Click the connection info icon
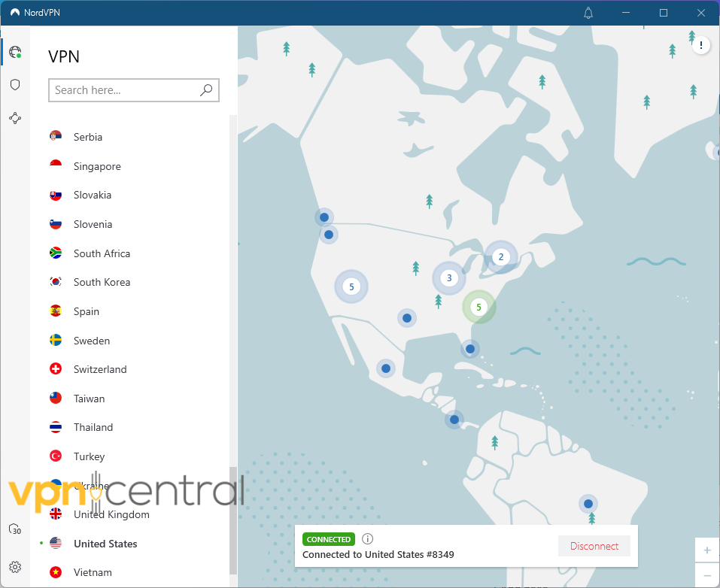Viewport: 720px width, 588px height. (367, 539)
